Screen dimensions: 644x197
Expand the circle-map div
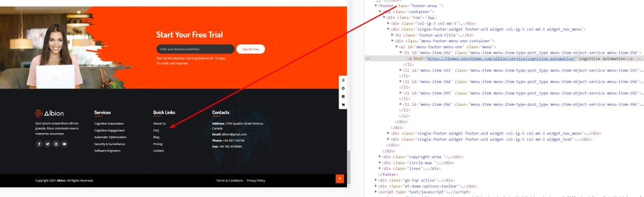click(x=380, y=163)
